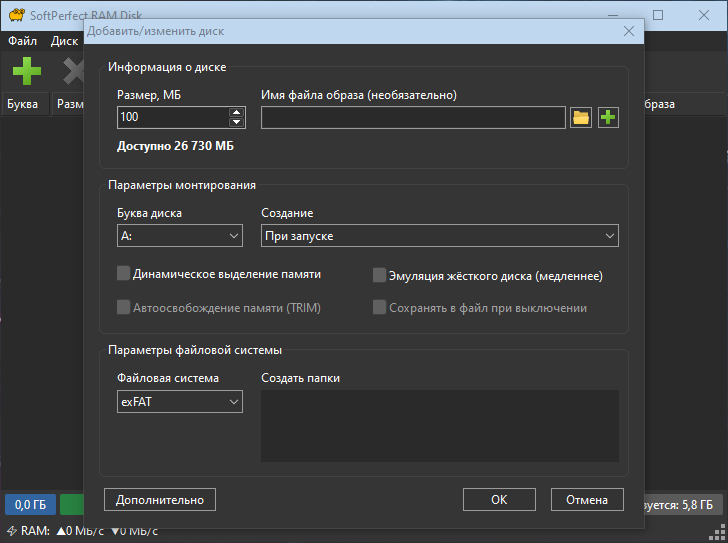This screenshot has width=728, height=543.
Task: Open Дополнительно advanced settings
Action: (x=160, y=500)
